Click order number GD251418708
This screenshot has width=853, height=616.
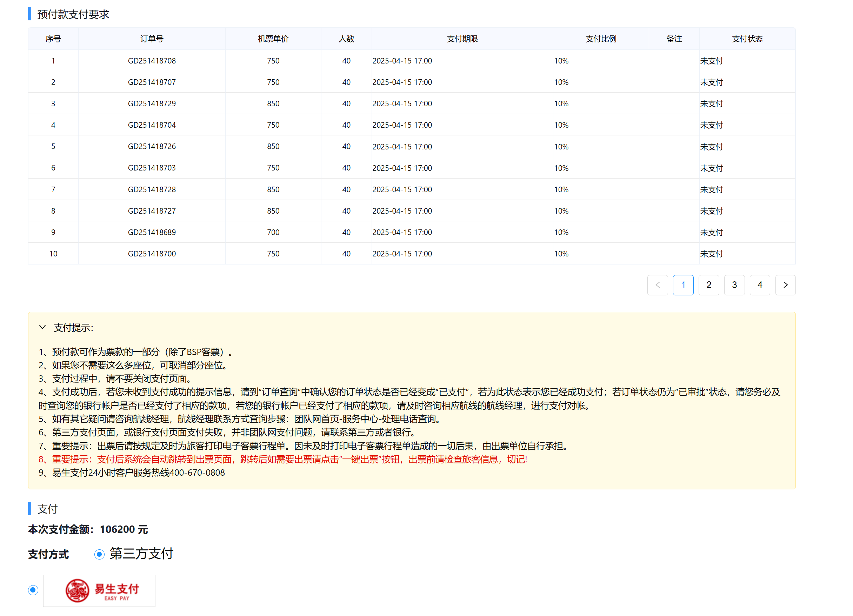point(152,61)
